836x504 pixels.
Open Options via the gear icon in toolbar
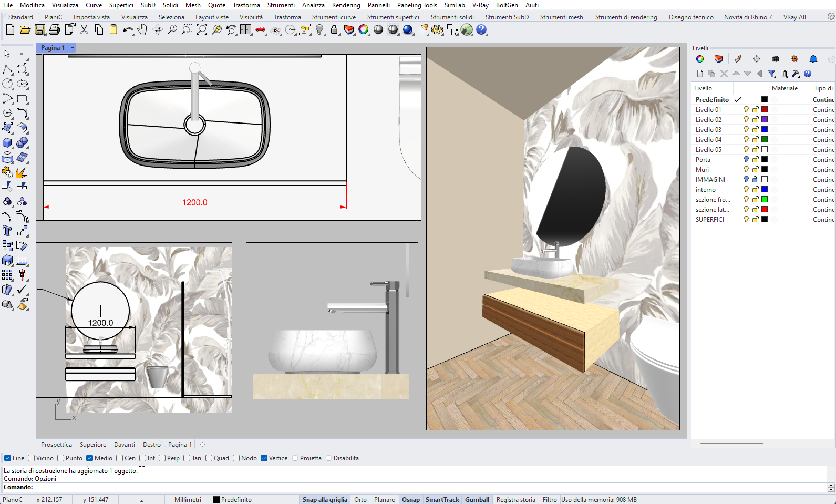tap(437, 30)
